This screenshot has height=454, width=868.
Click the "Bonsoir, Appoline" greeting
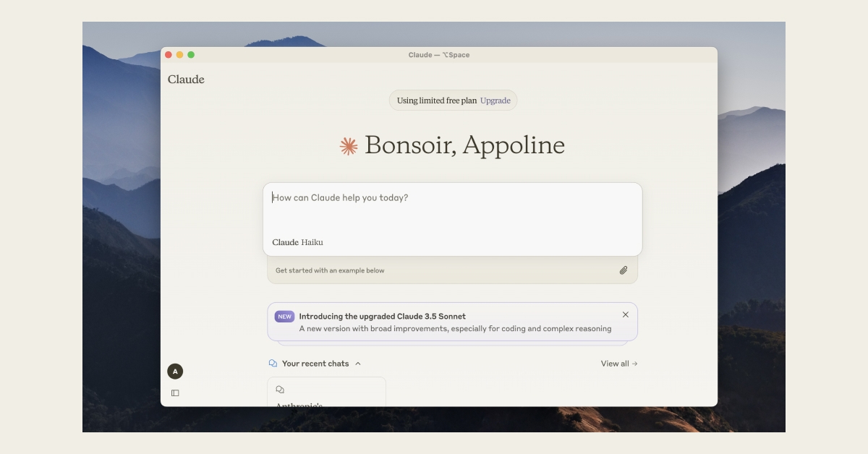pyautogui.click(x=464, y=145)
